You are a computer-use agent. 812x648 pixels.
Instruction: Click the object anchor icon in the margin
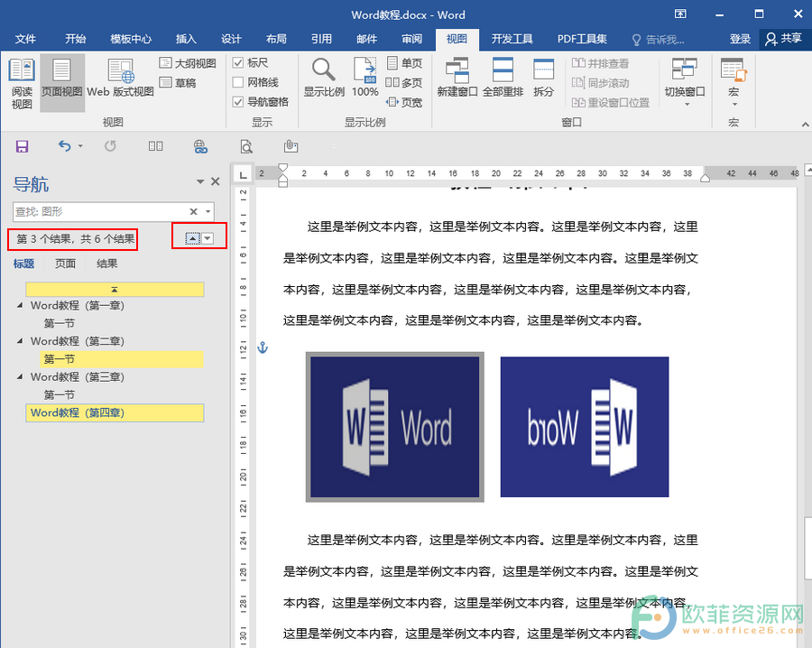[263, 347]
